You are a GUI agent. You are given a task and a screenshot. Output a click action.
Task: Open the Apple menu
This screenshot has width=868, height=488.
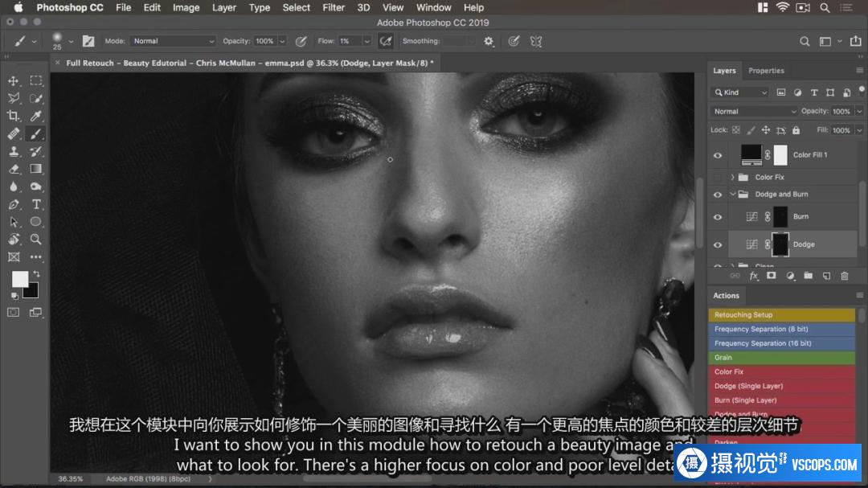[x=18, y=8]
